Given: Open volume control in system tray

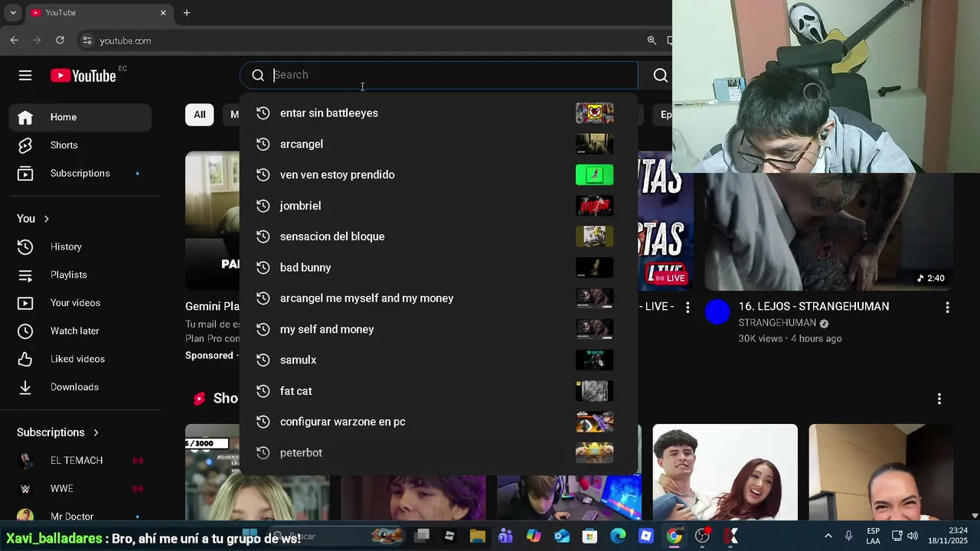Looking at the screenshot, I should pos(913,536).
